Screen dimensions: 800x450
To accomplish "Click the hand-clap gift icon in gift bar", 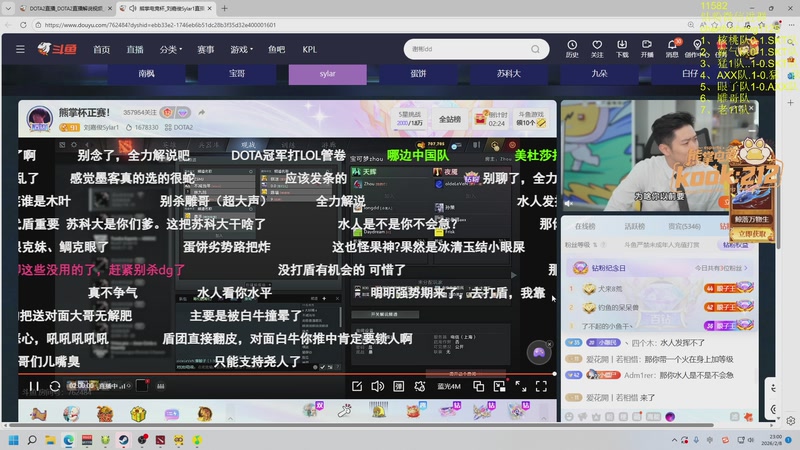I will click(x=344, y=410).
